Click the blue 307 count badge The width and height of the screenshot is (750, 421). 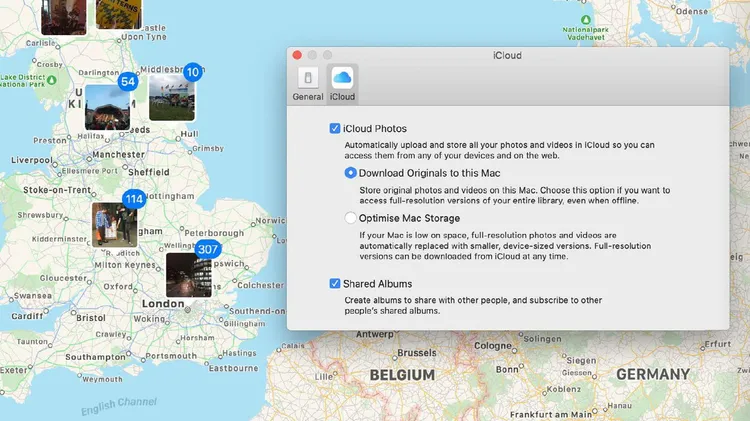[x=208, y=249]
